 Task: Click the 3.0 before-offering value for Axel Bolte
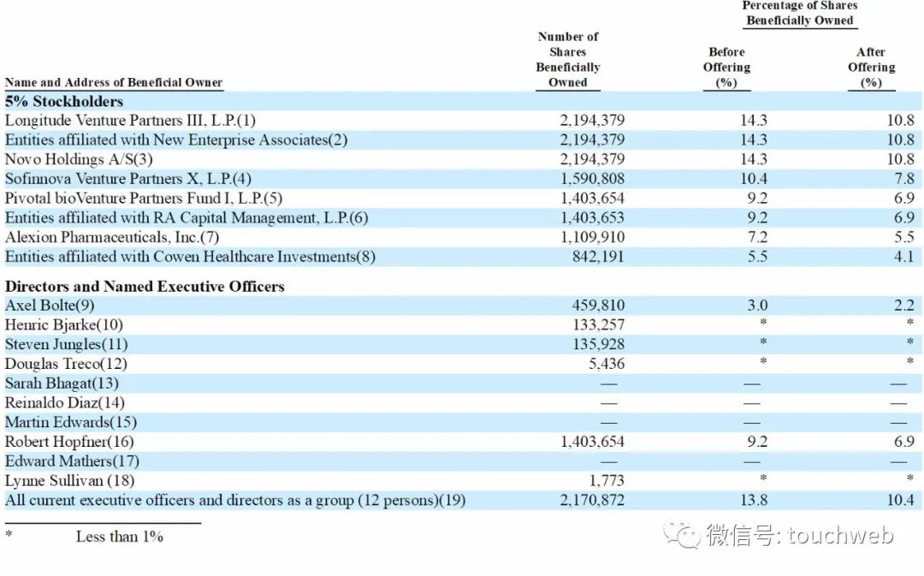pyautogui.click(x=758, y=306)
